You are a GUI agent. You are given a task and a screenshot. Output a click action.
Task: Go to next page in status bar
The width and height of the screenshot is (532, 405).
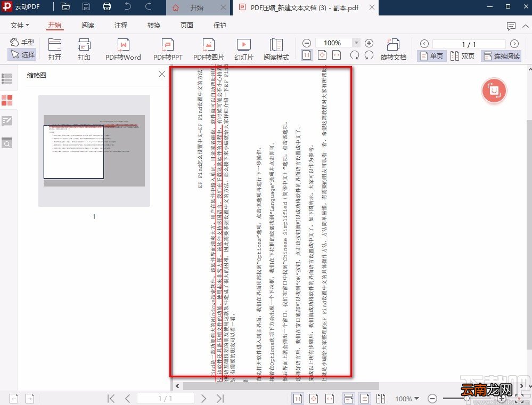(x=203, y=398)
